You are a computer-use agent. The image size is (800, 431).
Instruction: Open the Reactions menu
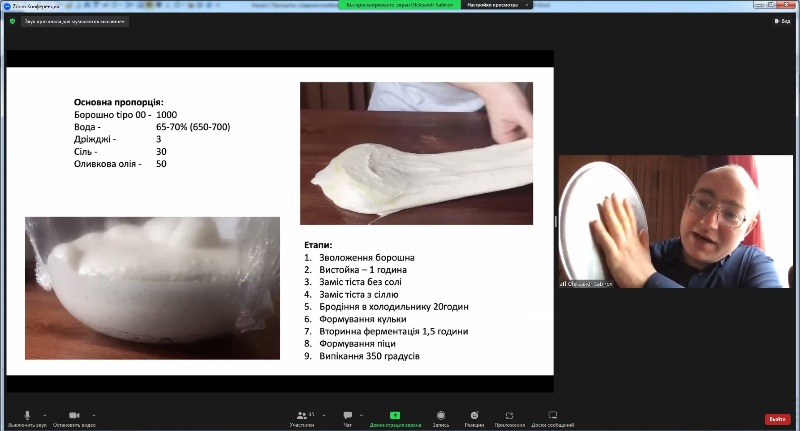[474, 419]
